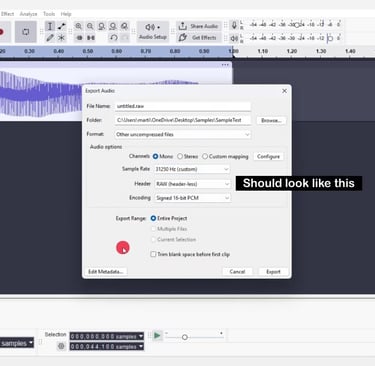375x366 pixels.
Task: Click the Zoom Toggle icon
Action: coord(124,26)
